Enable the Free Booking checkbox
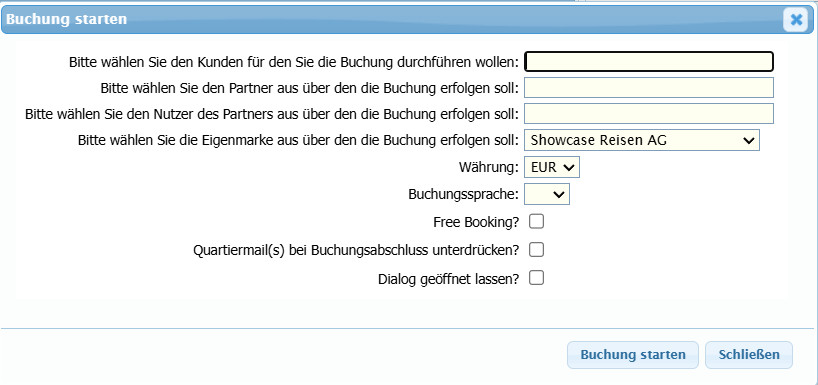This screenshot has width=818, height=385. pos(536,222)
